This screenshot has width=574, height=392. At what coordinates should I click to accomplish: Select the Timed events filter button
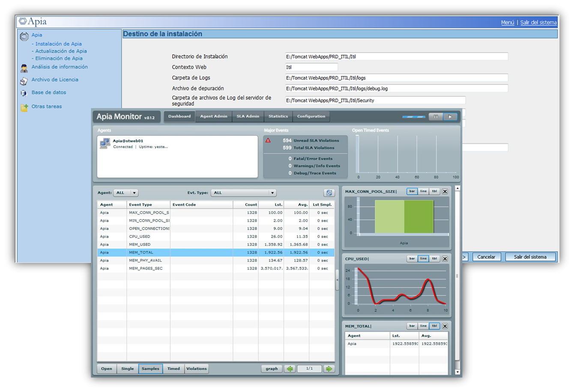(x=173, y=369)
